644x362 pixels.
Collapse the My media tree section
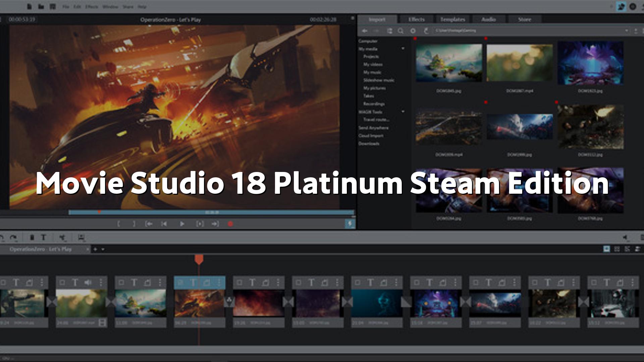click(403, 49)
